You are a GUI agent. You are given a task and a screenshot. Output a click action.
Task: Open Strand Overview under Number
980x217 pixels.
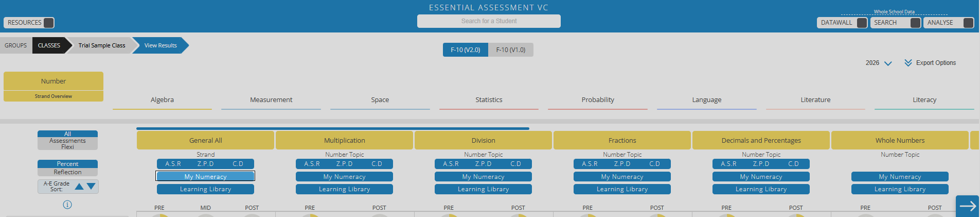coord(54,96)
